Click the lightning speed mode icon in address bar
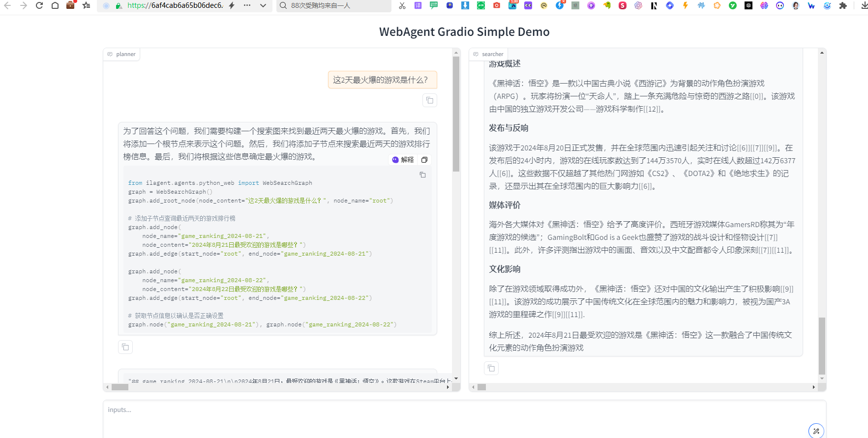Image resolution: width=868 pixels, height=438 pixels. tap(232, 5)
